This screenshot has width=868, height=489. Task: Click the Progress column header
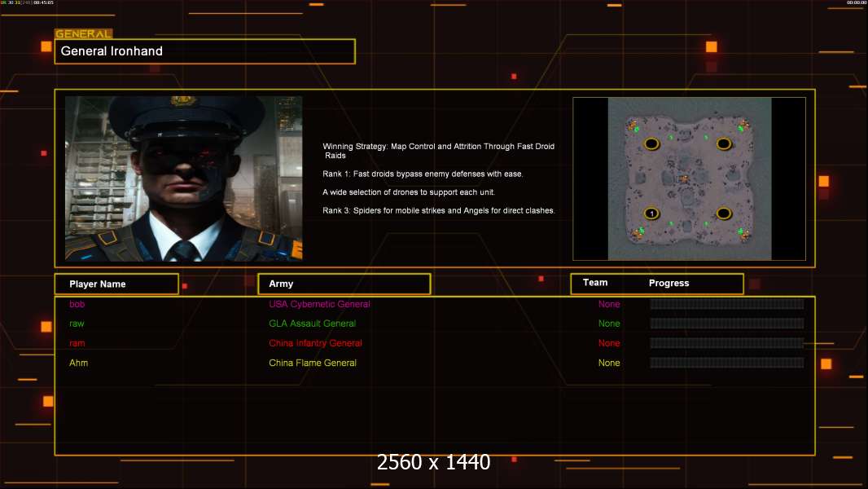click(x=669, y=283)
